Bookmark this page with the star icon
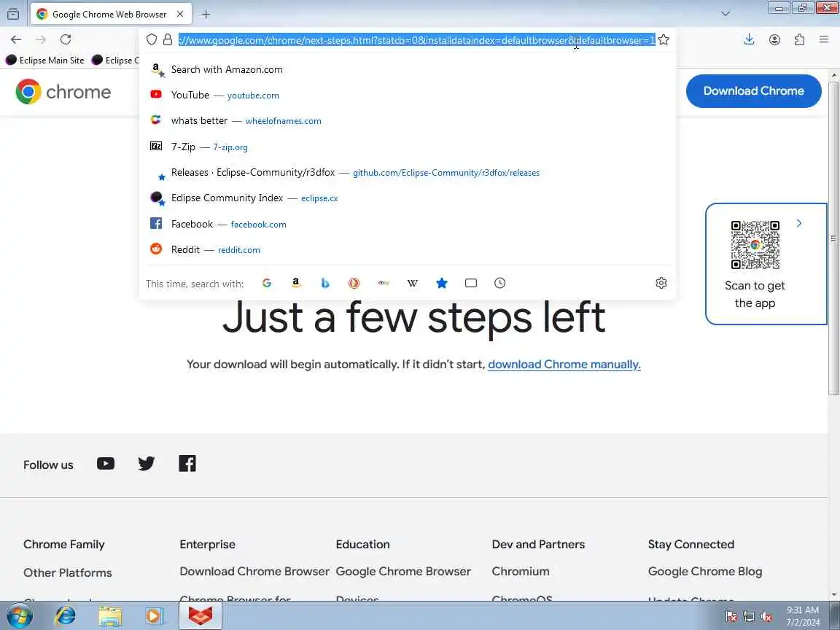Image resolution: width=840 pixels, height=630 pixels. pos(664,39)
